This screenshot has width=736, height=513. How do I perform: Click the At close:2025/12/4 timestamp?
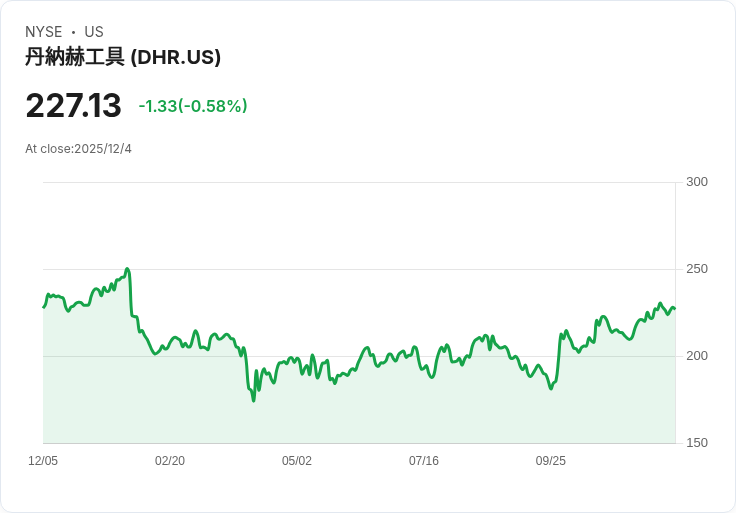coord(78,149)
